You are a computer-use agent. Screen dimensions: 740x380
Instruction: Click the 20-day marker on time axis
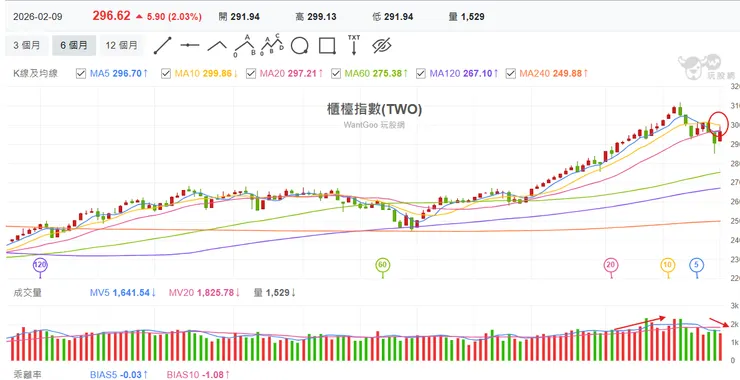[x=611, y=265]
